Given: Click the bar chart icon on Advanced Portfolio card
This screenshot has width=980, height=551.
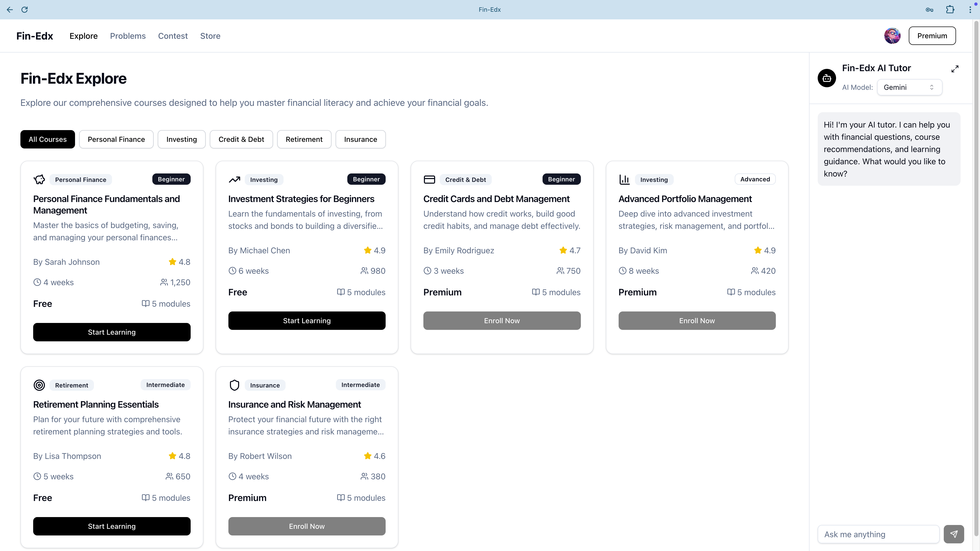Looking at the screenshot, I should tap(624, 180).
